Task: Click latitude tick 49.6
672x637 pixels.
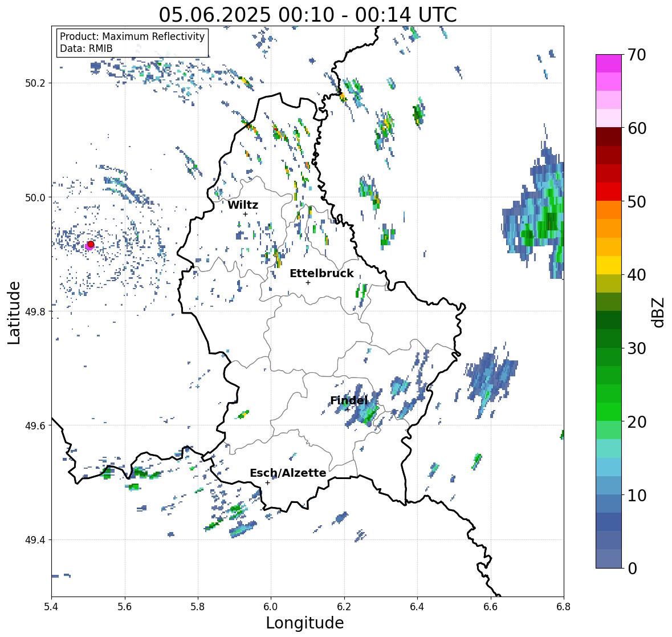Action: pyautogui.click(x=35, y=425)
